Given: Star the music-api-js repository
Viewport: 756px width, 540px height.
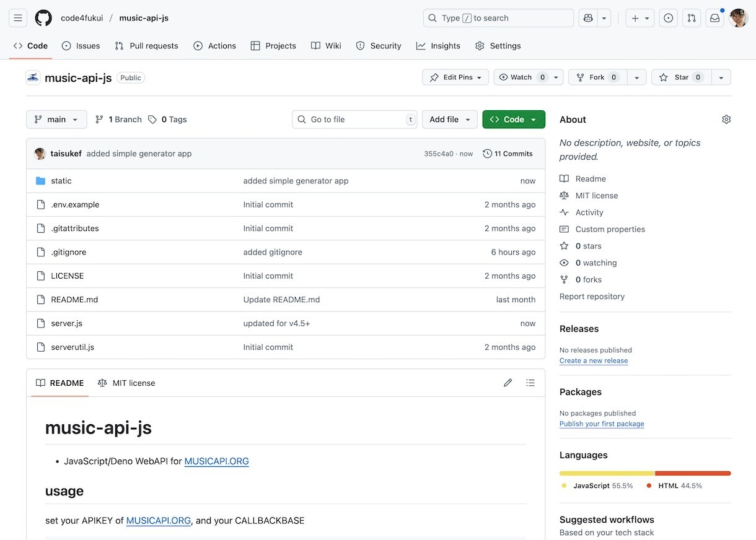Looking at the screenshot, I should click(681, 77).
